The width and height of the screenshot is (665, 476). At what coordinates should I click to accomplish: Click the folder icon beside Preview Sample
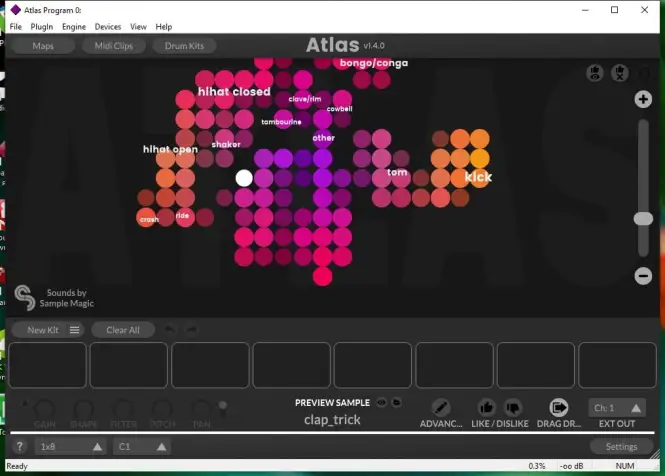(396, 402)
